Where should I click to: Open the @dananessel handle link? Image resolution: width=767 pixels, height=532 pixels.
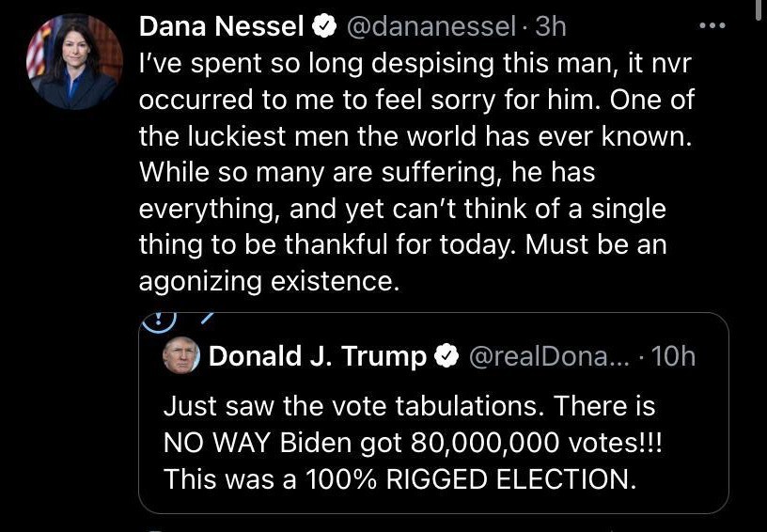coord(431,27)
